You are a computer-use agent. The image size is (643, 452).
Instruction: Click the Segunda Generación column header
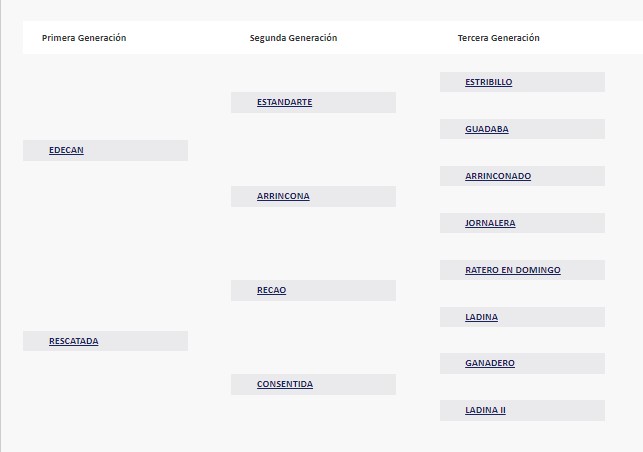point(293,38)
